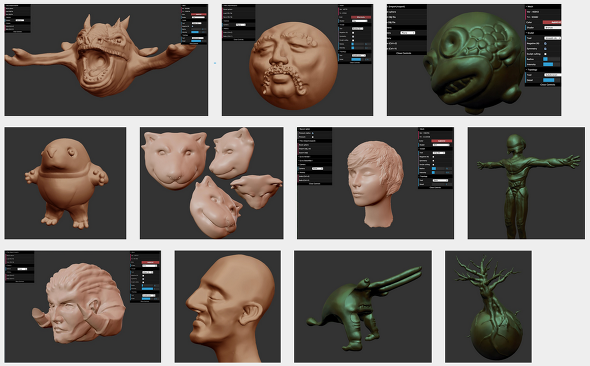Collapse Topology section in fish-head image
The width and height of the screenshot is (590, 366).
543,70
